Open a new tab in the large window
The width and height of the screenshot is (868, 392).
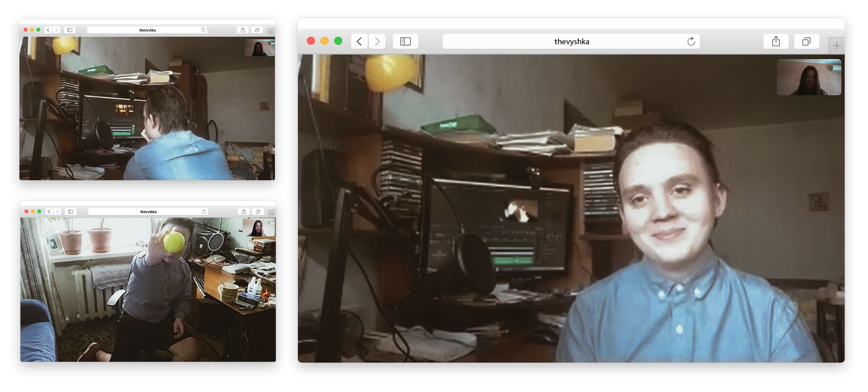[836, 46]
